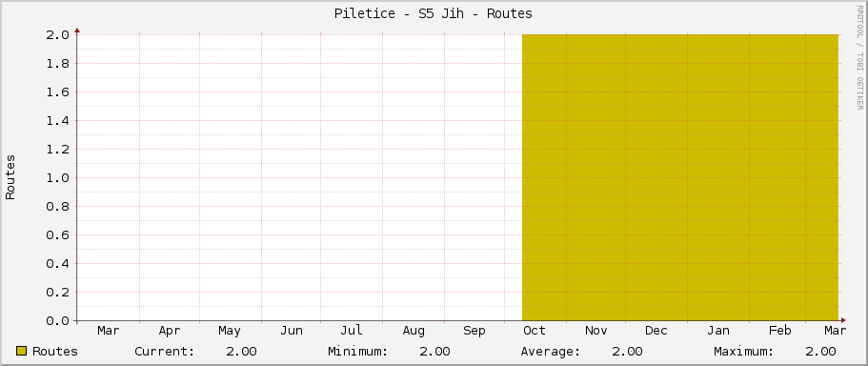The width and height of the screenshot is (868, 366).
Task: Click the 'Dec' month label on x-axis
Action: coord(656,331)
